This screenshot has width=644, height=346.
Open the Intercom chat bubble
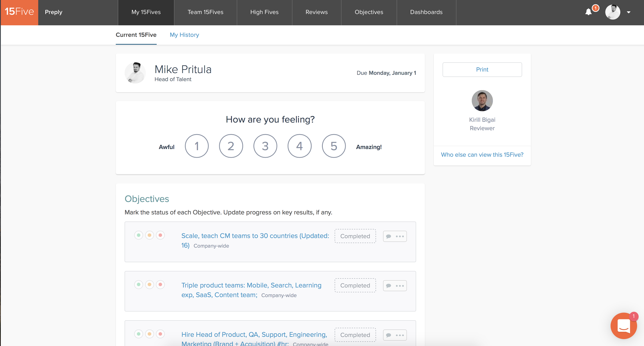624,326
